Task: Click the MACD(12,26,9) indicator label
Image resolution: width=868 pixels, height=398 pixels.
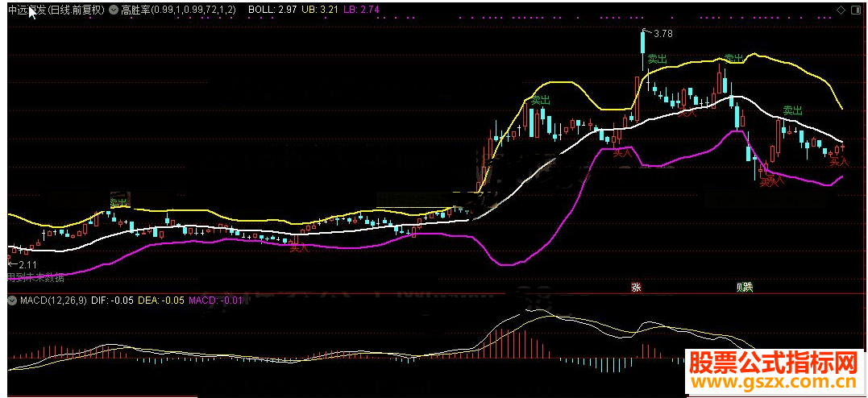Action: pyautogui.click(x=53, y=301)
